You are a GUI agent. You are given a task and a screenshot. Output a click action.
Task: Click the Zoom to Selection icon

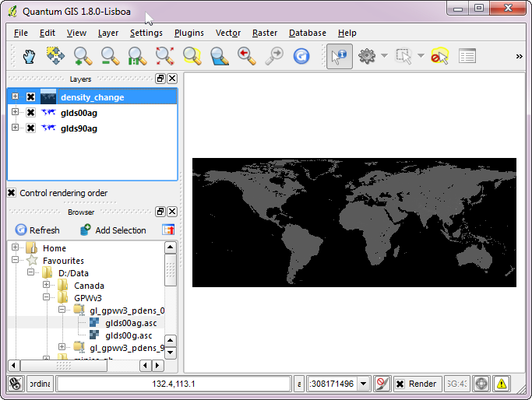[x=192, y=56]
